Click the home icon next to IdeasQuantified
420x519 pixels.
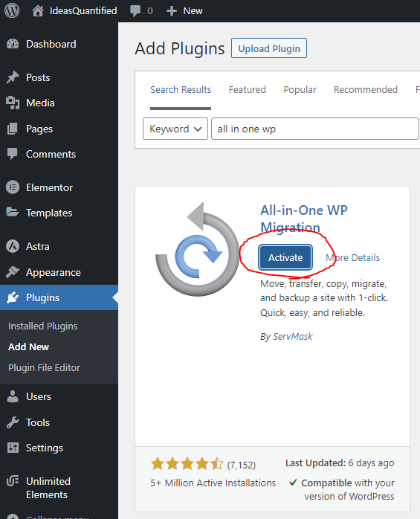(38, 10)
